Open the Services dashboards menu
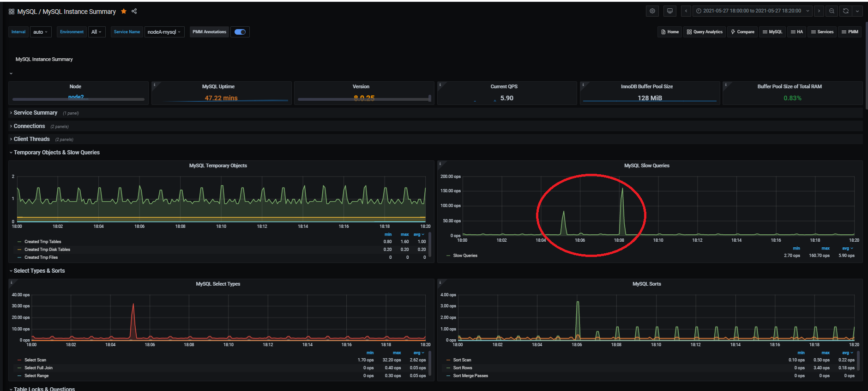 pos(822,32)
